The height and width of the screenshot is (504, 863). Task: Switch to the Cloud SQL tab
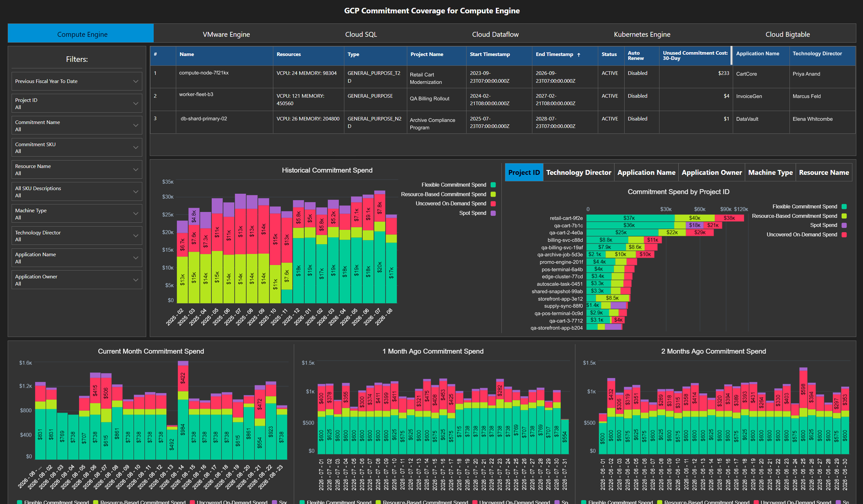tap(361, 34)
